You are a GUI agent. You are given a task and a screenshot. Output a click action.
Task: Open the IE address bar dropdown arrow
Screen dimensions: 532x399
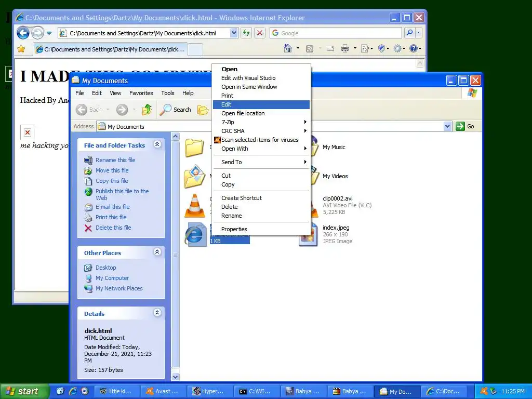234,33
